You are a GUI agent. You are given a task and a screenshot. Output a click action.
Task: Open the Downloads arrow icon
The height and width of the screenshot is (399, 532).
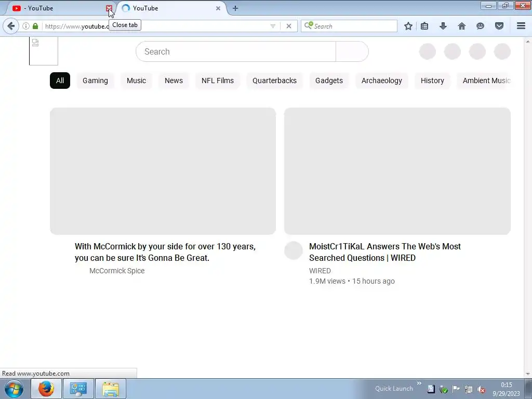(443, 26)
